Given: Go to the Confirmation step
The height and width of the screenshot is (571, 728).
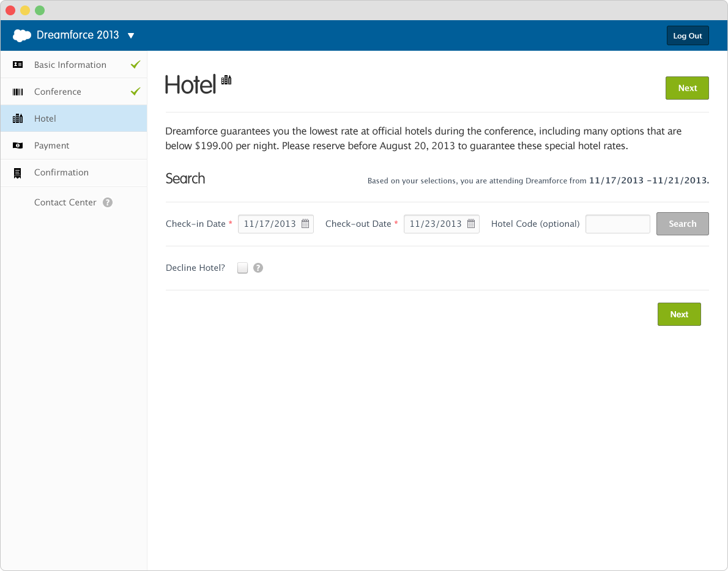Looking at the screenshot, I should pos(74,172).
